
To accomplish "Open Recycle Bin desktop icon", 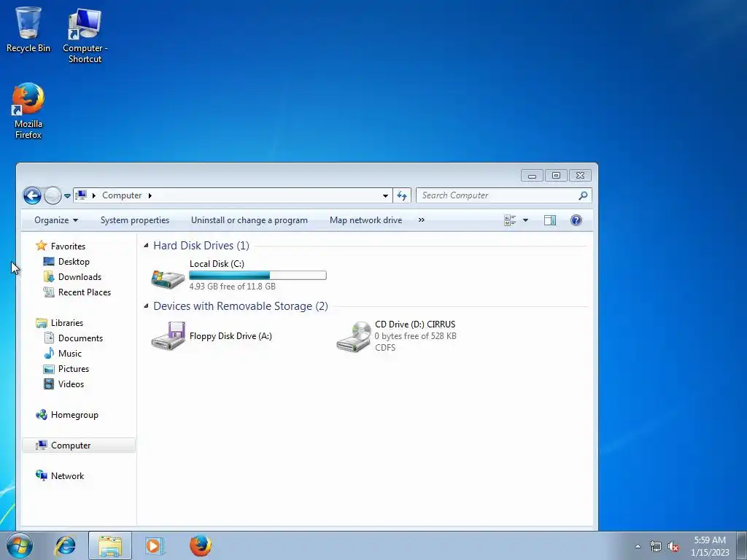I will click(28, 29).
